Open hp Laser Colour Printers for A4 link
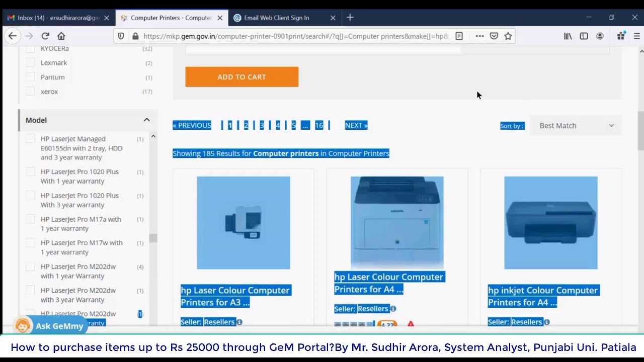 tap(389, 283)
